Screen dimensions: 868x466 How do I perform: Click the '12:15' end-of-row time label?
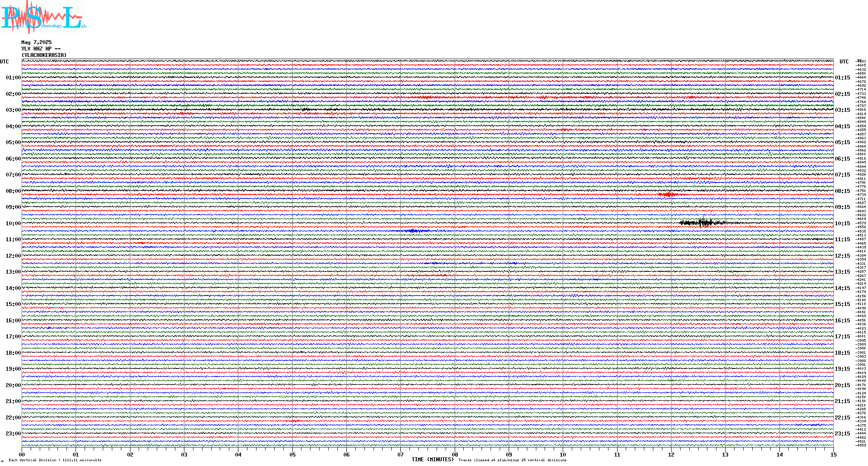(843, 256)
